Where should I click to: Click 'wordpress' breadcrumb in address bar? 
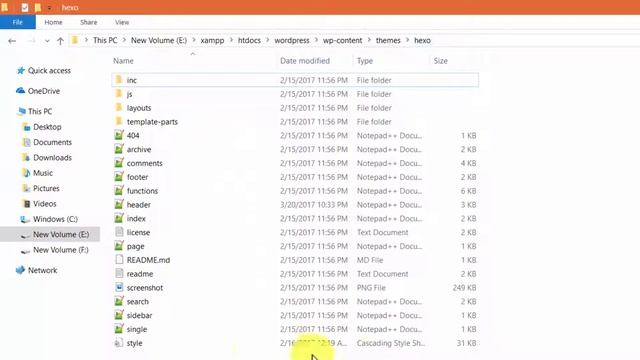pos(291,40)
